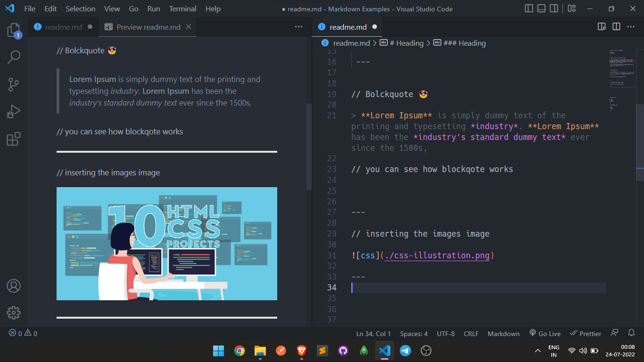This screenshot has width=644, height=362.
Task: Open GitHub Desktop from the taskbar
Action: point(343,351)
